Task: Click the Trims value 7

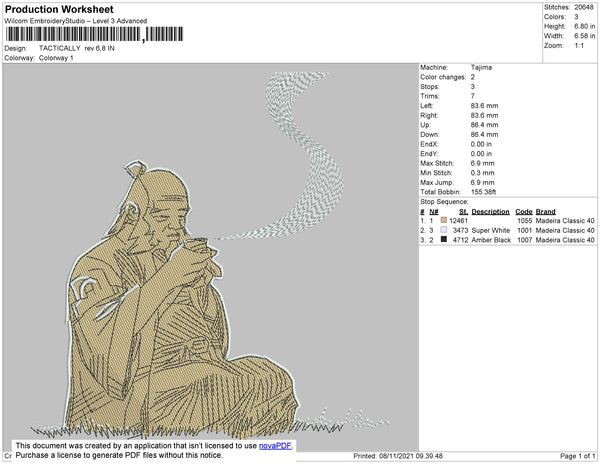Action: (473, 96)
